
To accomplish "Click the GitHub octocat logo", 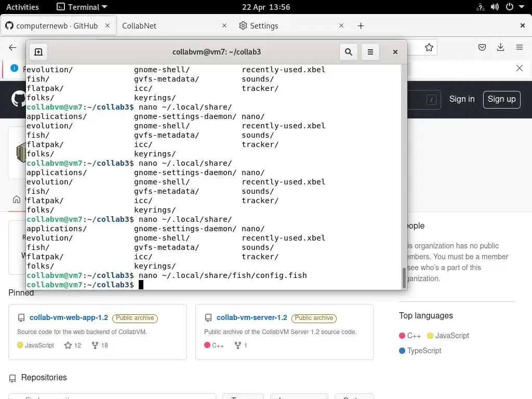I will (x=18, y=99).
